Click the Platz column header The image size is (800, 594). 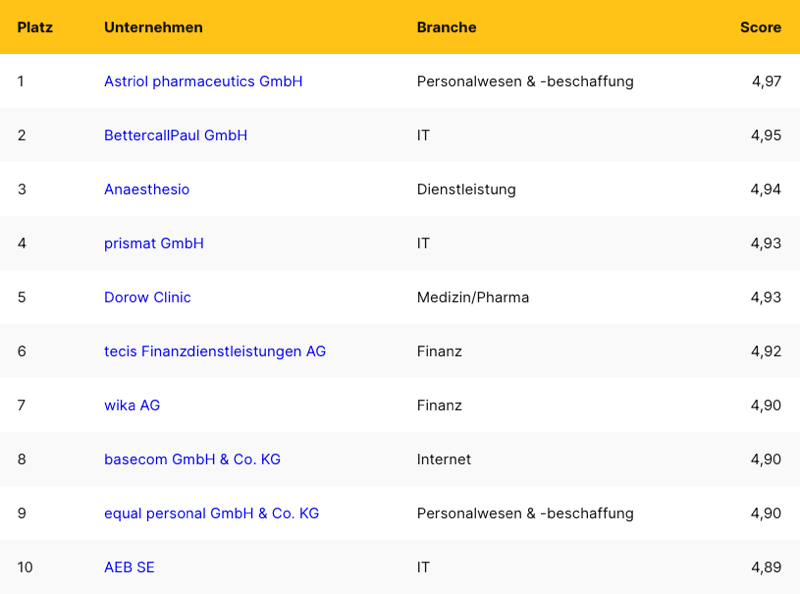click(35, 27)
